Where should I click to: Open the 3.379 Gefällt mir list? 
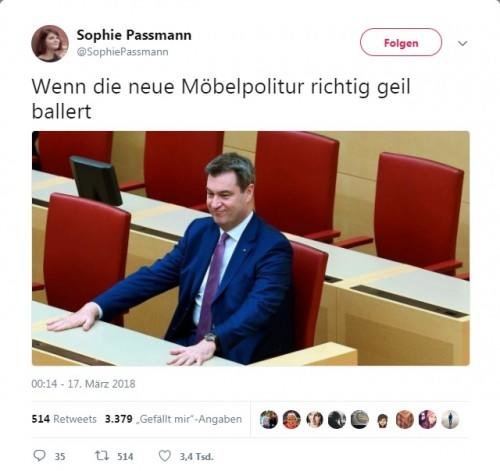pos(173,419)
